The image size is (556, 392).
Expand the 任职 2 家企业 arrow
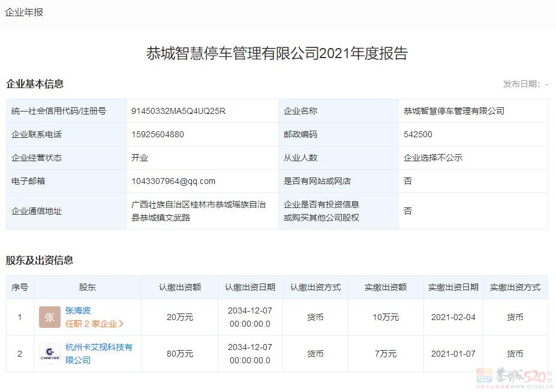coord(122,324)
